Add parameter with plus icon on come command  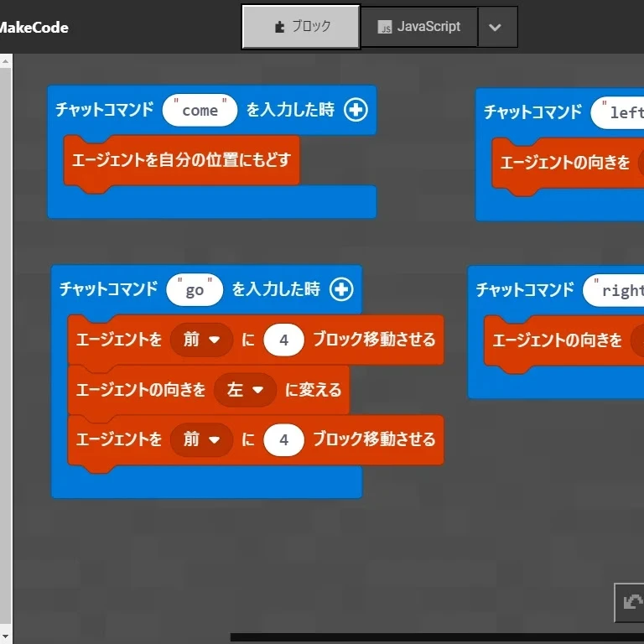coord(356,110)
